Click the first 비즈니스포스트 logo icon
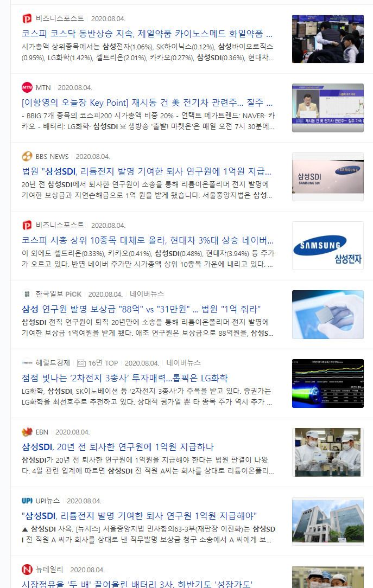The width and height of the screenshot is (373, 588). coord(27,18)
